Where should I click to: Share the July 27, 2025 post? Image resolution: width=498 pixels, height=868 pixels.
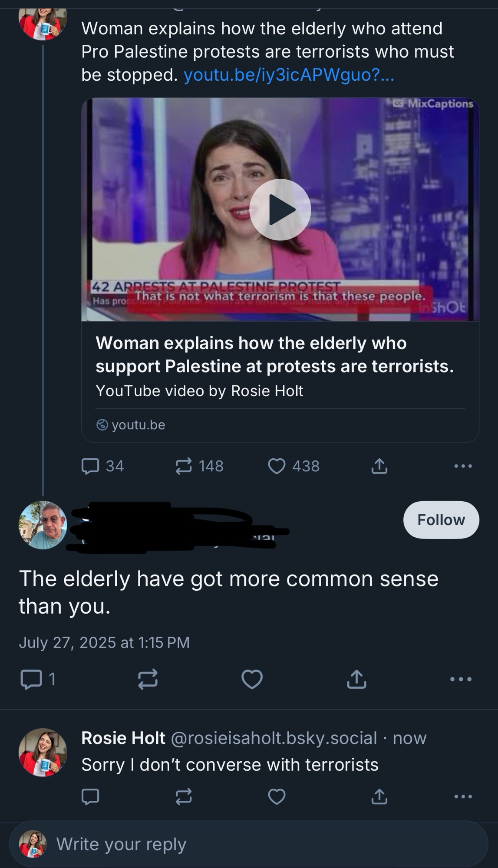356,679
